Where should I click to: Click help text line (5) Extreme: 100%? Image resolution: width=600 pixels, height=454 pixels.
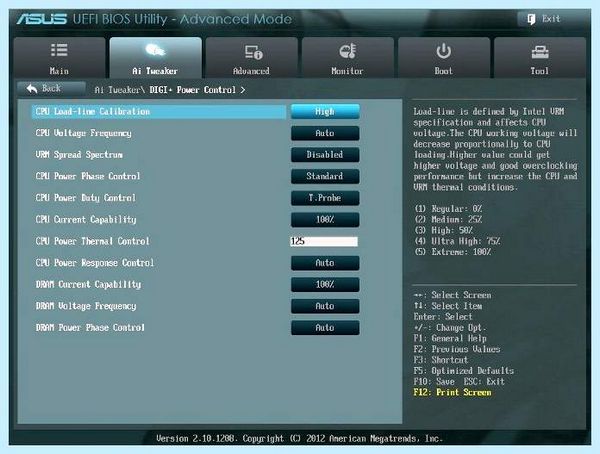(x=453, y=252)
